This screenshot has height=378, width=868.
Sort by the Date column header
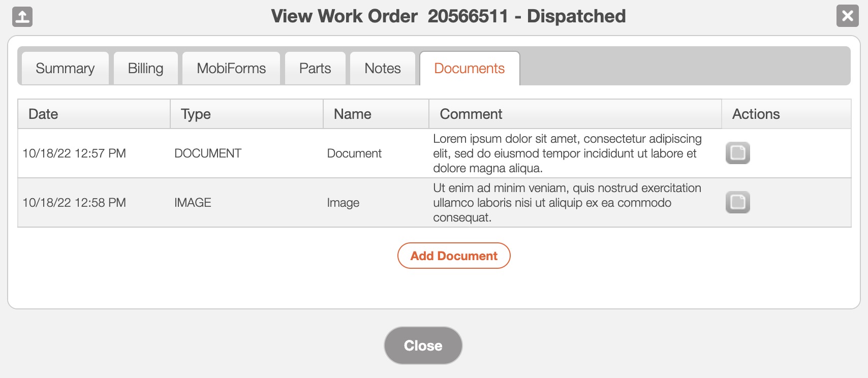pos(43,114)
